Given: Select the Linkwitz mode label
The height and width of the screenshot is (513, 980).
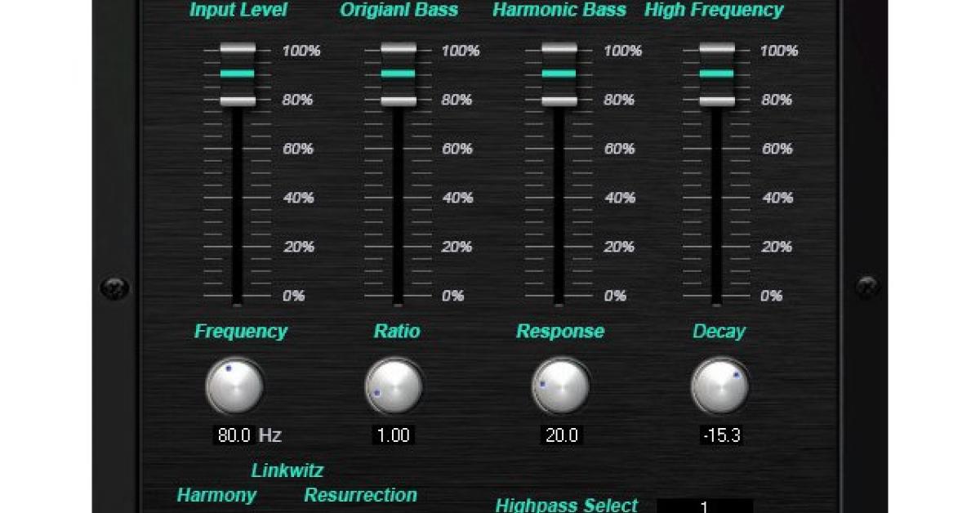Looking at the screenshot, I should pyautogui.click(x=287, y=471).
